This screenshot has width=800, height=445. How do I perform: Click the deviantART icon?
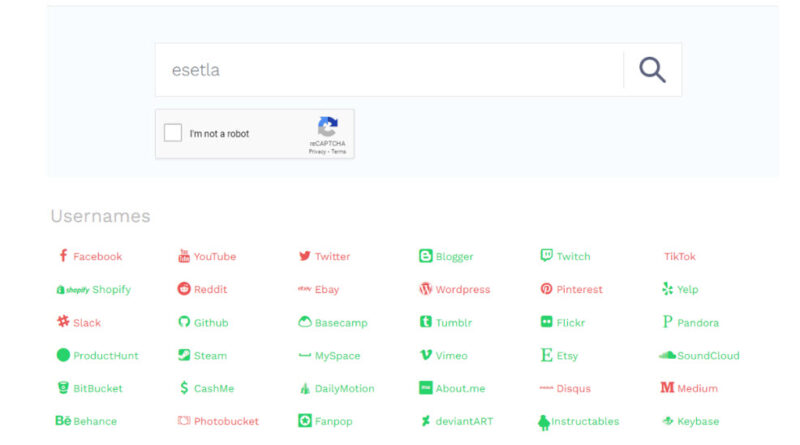pos(426,421)
